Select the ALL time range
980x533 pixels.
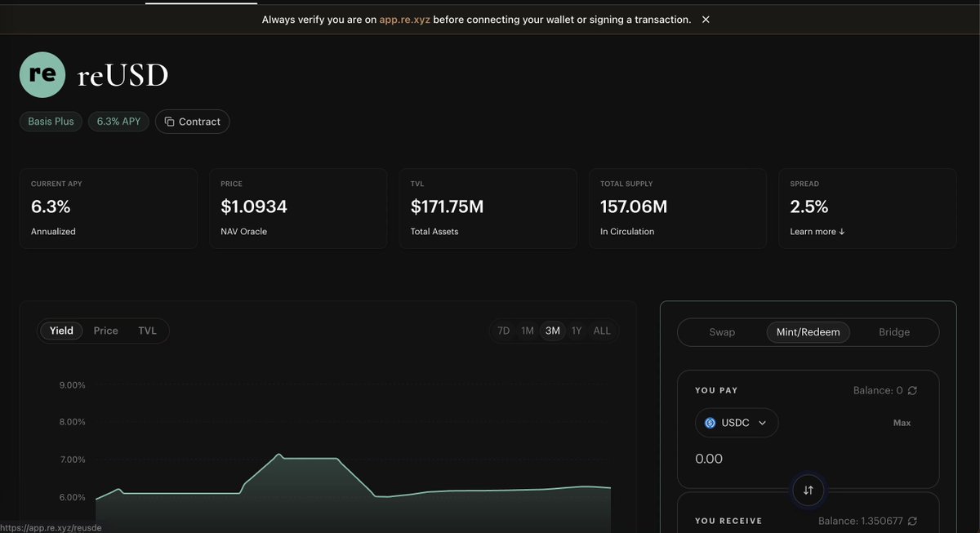[x=602, y=331]
